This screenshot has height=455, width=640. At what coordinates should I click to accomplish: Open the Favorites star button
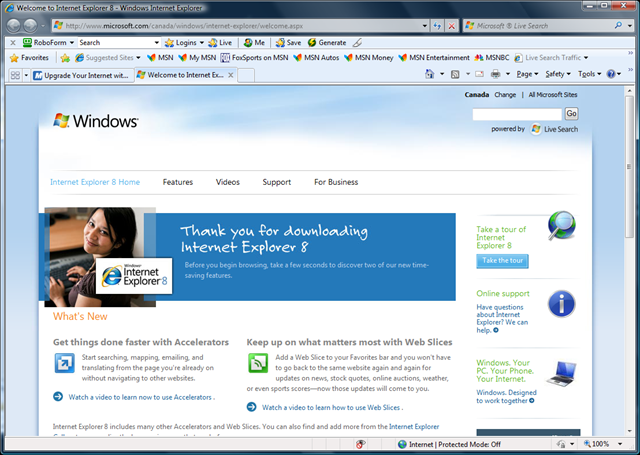point(29,58)
